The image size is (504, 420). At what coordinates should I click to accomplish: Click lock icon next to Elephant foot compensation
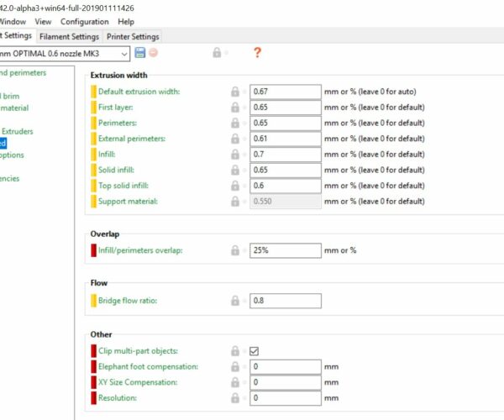point(235,367)
